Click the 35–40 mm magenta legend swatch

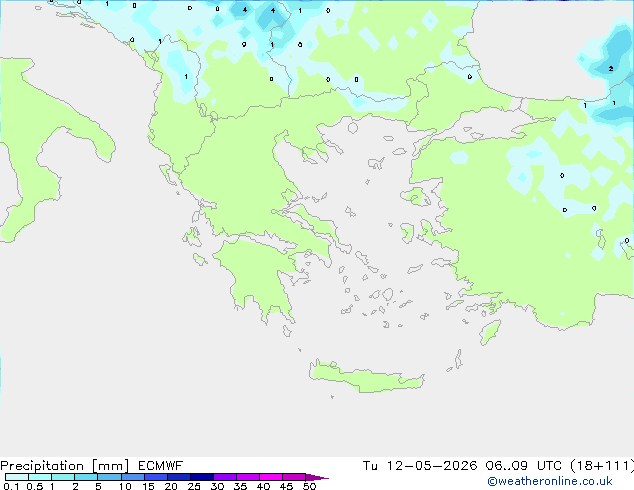248,477
